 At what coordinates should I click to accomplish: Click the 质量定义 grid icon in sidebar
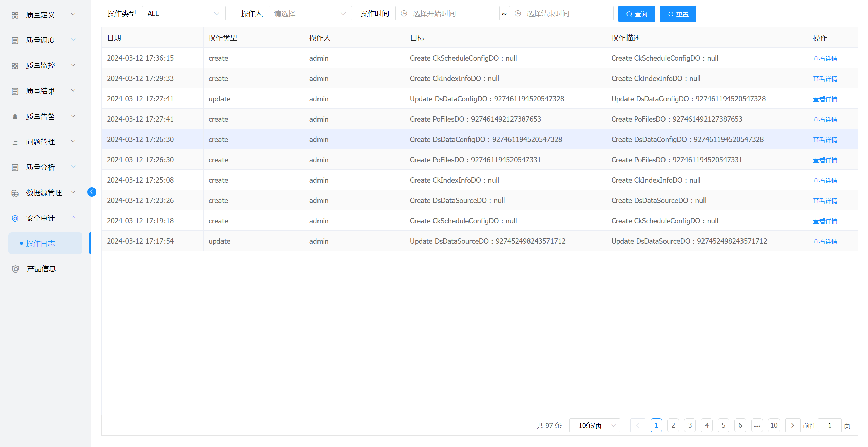[15, 15]
